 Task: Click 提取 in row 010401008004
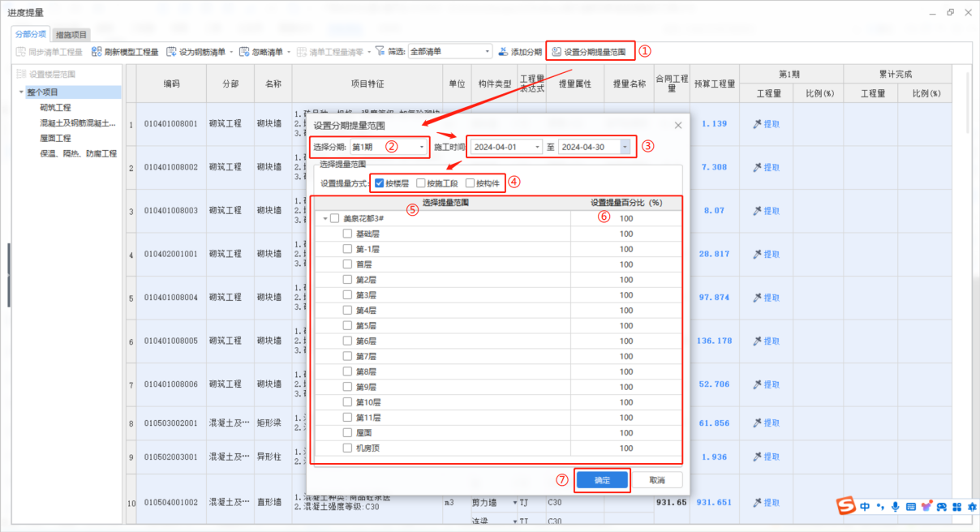coord(766,298)
